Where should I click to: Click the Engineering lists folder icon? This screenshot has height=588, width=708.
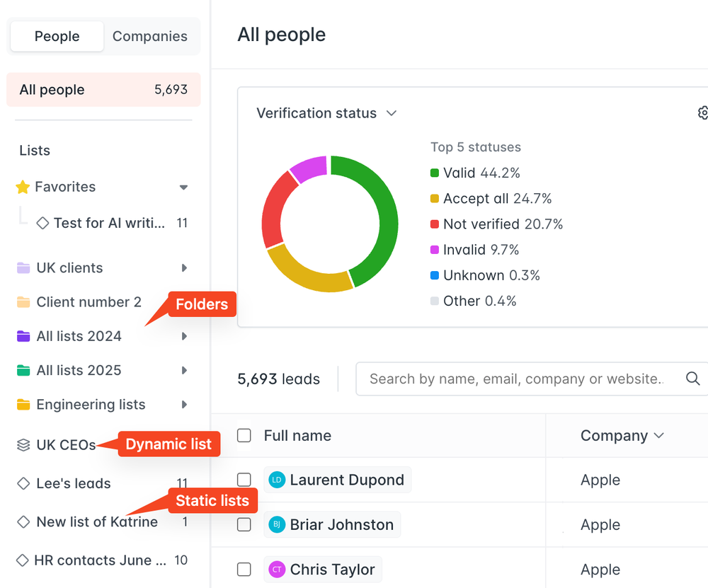pos(22,404)
